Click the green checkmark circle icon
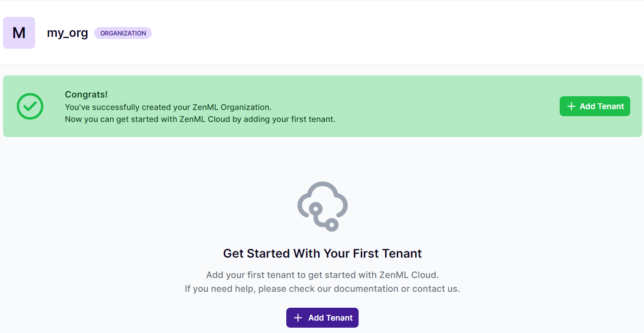The width and height of the screenshot is (644, 333). 30,106
